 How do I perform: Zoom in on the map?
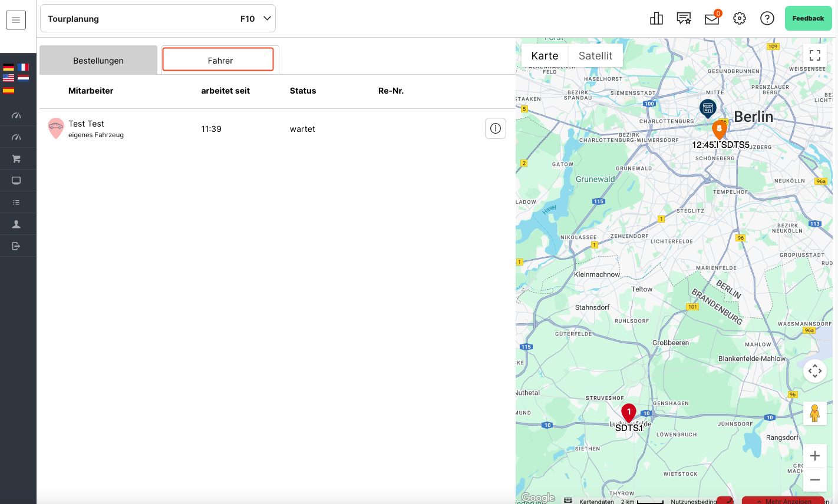click(x=815, y=456)
